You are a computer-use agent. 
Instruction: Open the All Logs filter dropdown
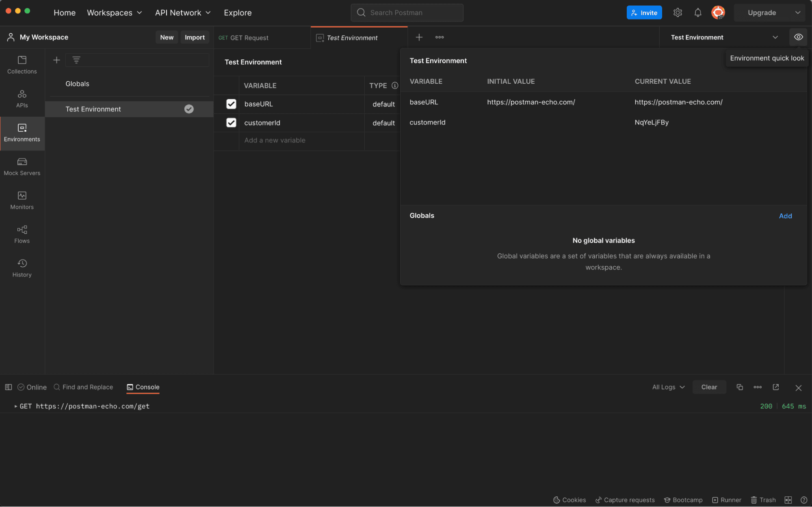tap(668, 387)
